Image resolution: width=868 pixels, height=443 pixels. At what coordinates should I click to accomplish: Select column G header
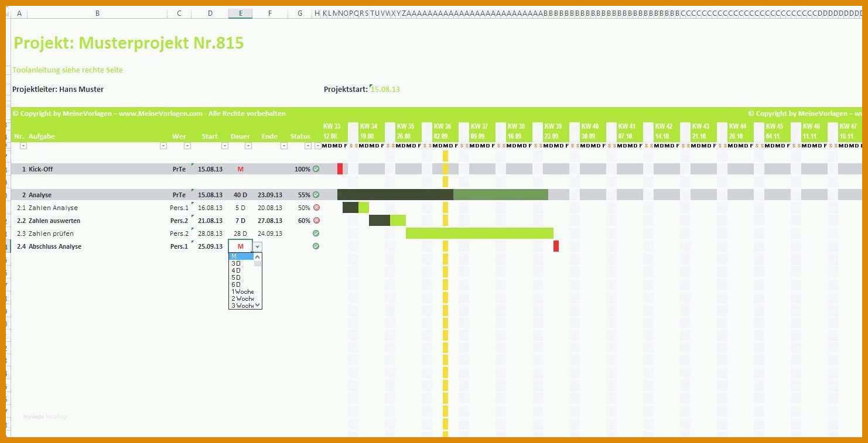300,13
